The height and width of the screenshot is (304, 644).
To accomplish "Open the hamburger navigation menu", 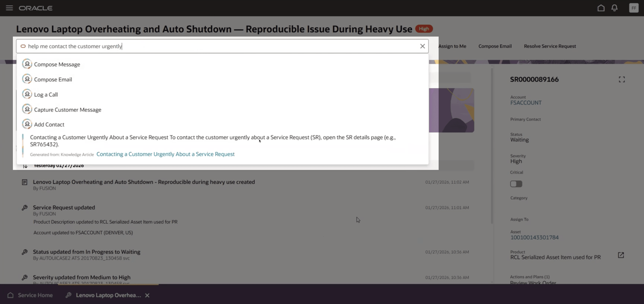I will 9,8.
